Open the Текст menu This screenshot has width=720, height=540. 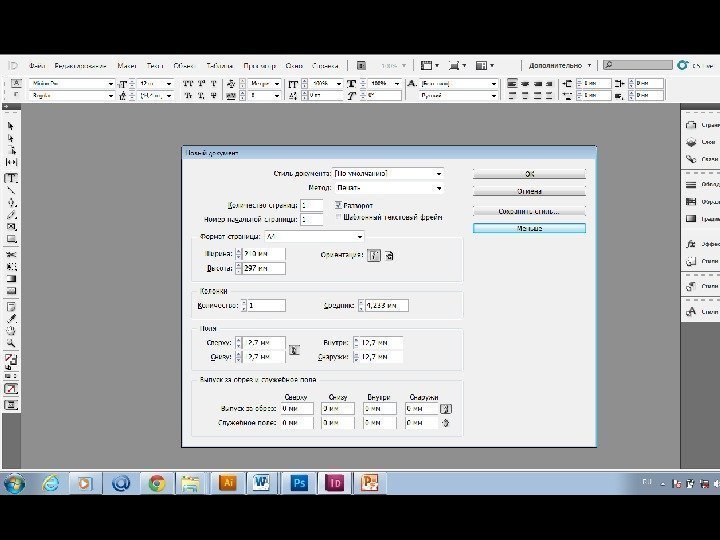click(x=155, y=66)
